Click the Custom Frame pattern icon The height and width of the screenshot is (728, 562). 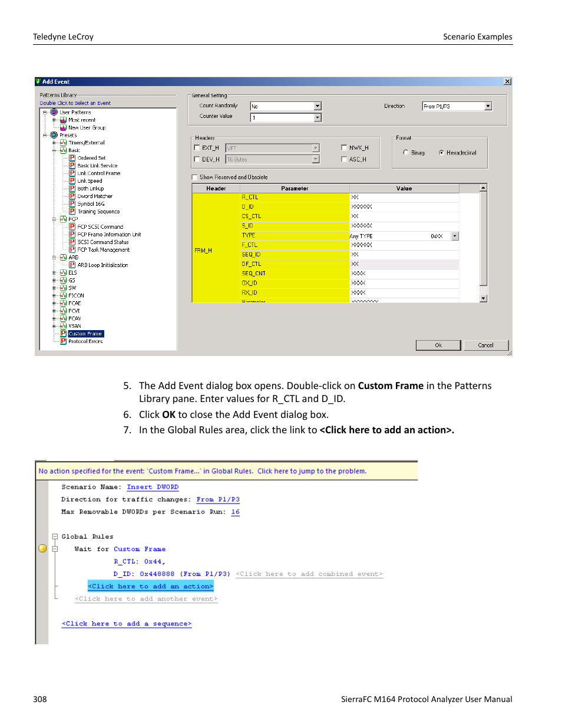[63, 334]
